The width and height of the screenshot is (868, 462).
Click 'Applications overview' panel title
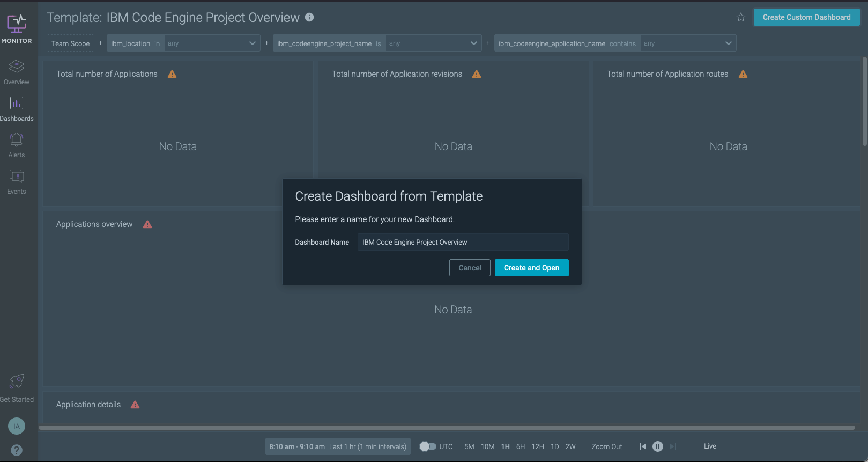pyautogui.click(x=94, y=224)
